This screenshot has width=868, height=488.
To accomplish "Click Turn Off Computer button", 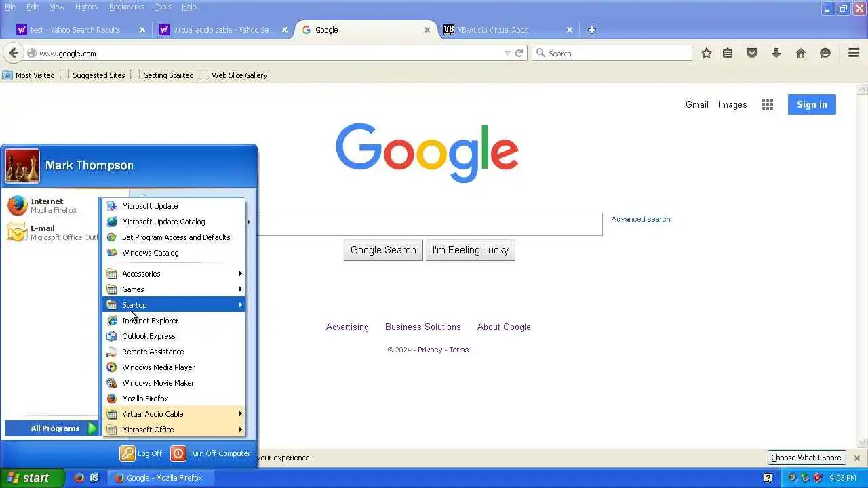I will pyautogui.click(x=211, y=453).
